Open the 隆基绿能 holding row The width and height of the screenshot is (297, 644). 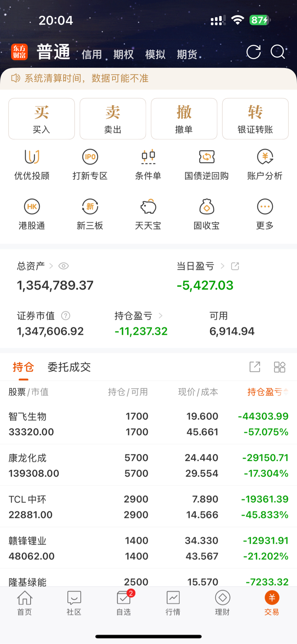click(148, 578)
